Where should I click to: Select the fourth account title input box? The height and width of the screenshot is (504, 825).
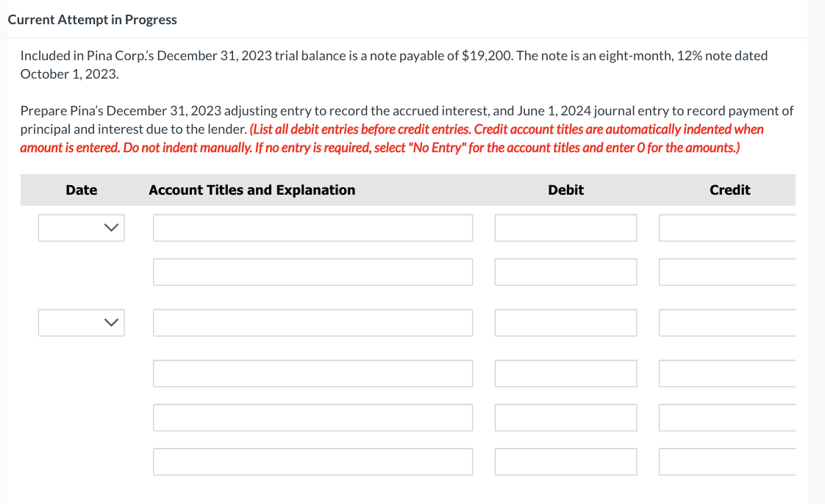[312, 373]
